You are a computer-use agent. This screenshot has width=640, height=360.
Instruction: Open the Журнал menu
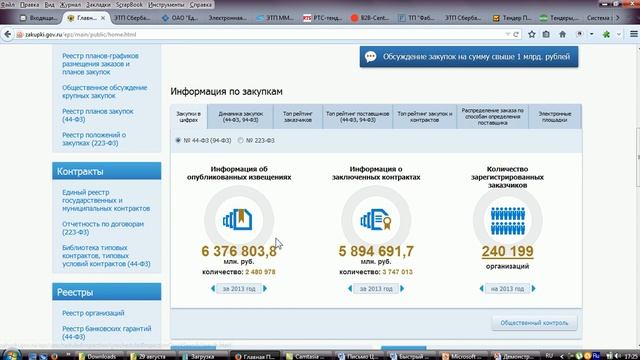pyautogui.click(x=70, y=5)
